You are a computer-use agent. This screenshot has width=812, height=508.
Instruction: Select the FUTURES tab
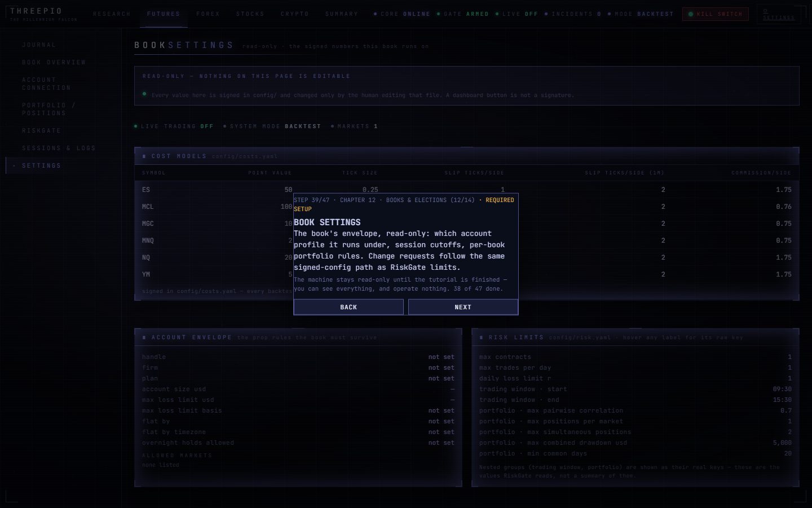pos(164,14)
